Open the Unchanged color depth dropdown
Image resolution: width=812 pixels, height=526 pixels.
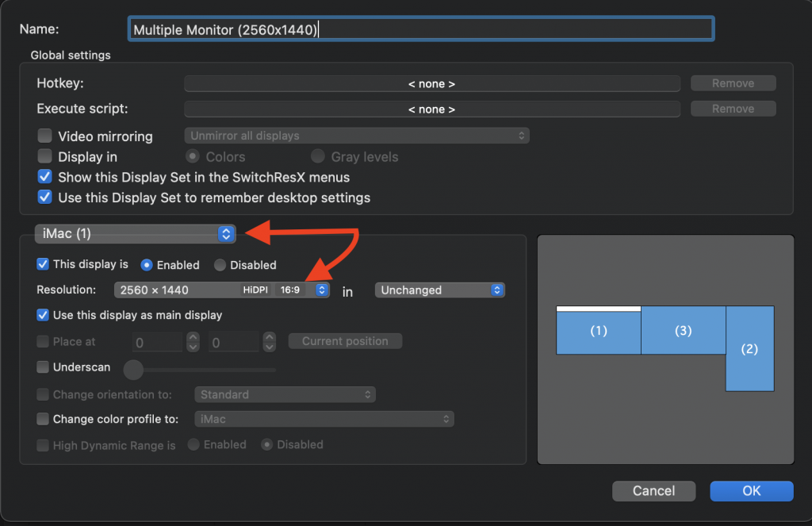click(439, 290)
